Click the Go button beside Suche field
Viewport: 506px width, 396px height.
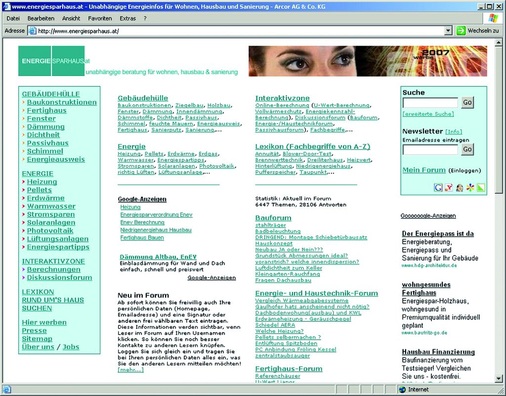click(x=467, y=103)
